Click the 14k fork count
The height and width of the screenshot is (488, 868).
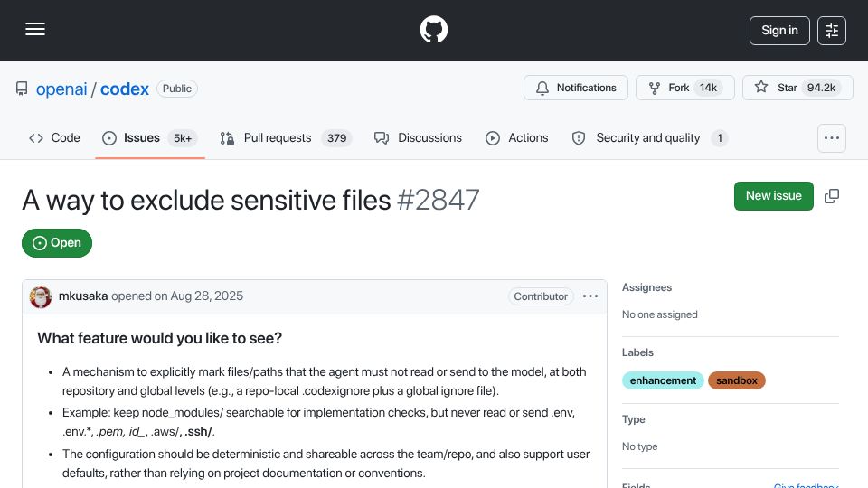(x=708, y=88)
